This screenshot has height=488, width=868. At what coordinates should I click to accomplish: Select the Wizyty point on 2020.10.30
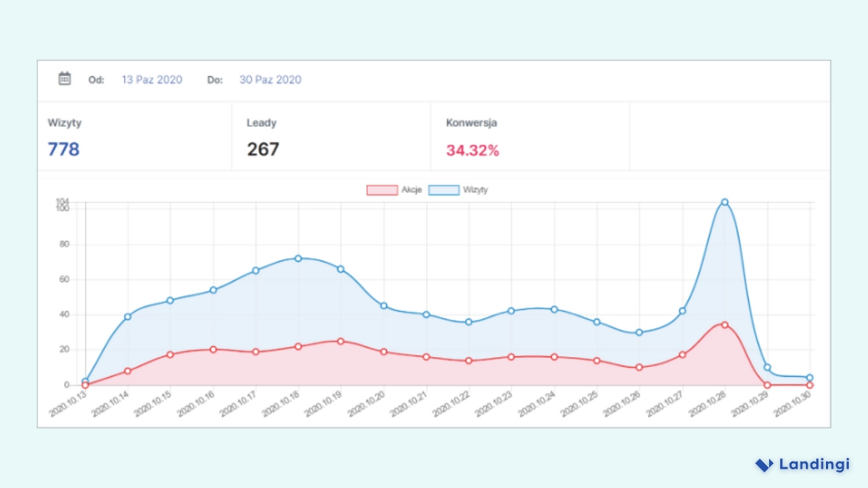tap(811, 376)
